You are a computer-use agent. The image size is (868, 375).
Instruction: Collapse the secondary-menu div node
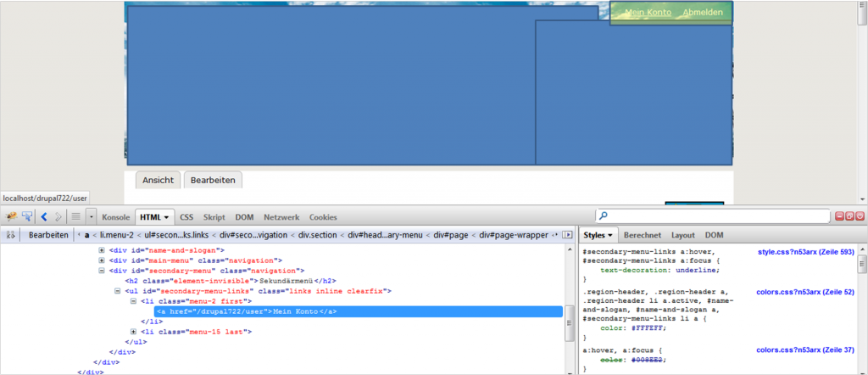tap(102, 271)
